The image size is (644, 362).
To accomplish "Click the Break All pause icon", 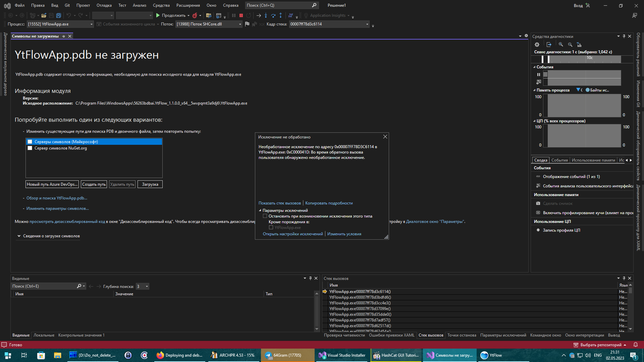I will pos(233,15).
